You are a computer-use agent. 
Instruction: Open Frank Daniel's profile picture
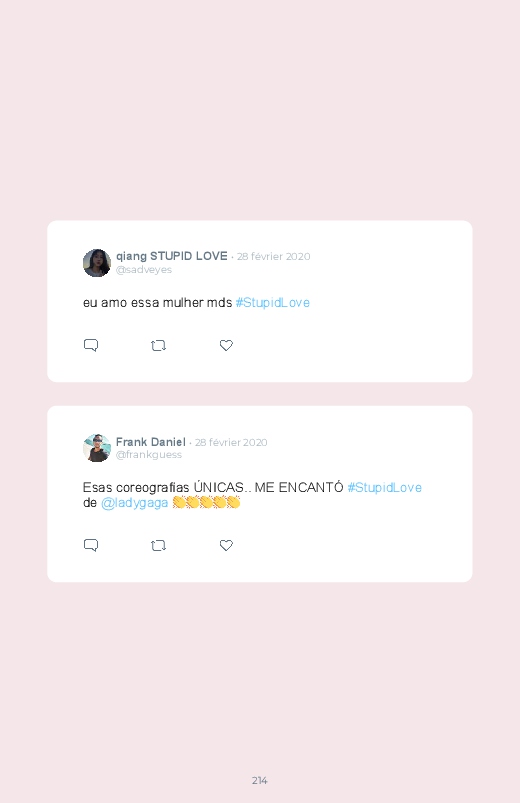click(x=97, y=448)
